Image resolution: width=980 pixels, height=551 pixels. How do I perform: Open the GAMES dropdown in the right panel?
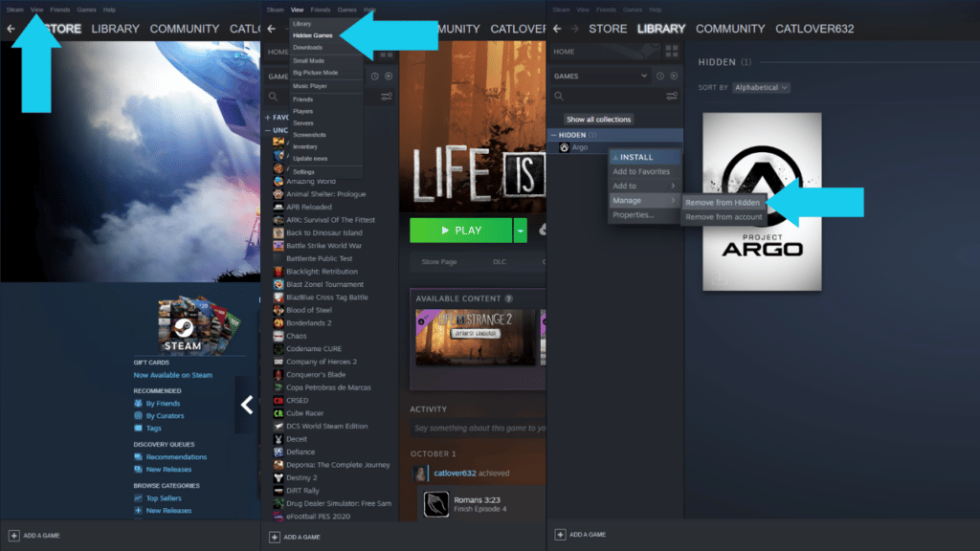coord(600,77)
